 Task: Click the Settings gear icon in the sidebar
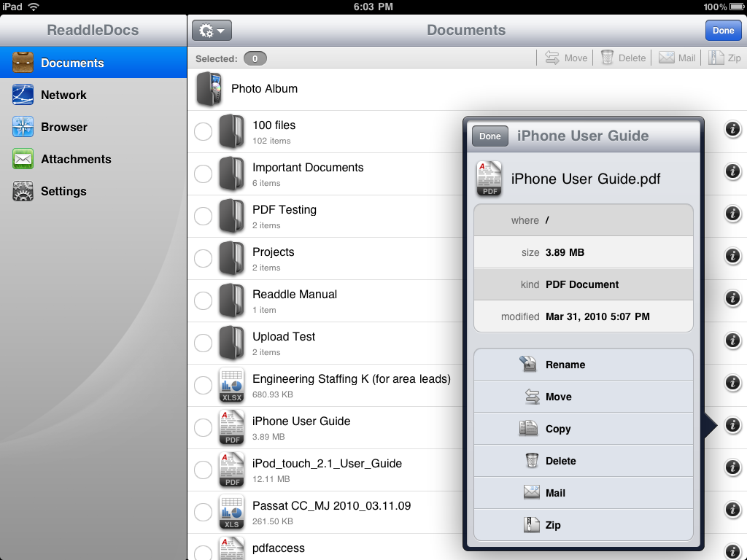[23, 191]
